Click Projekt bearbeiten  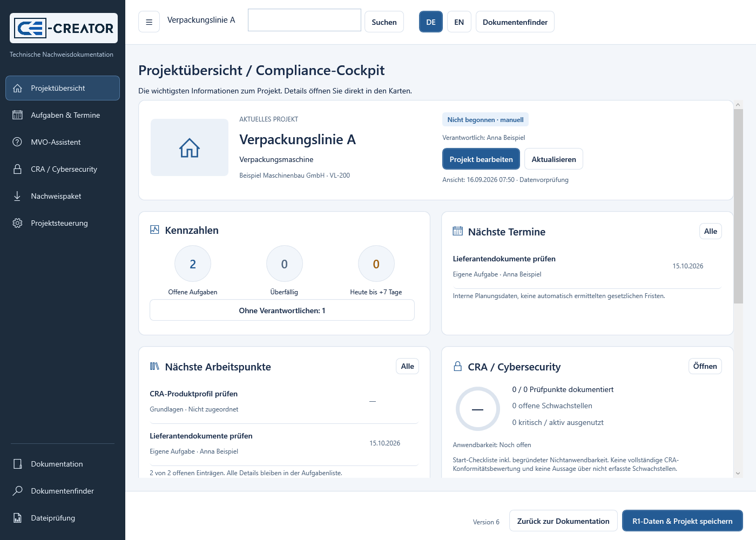click(x=481, y=159)
